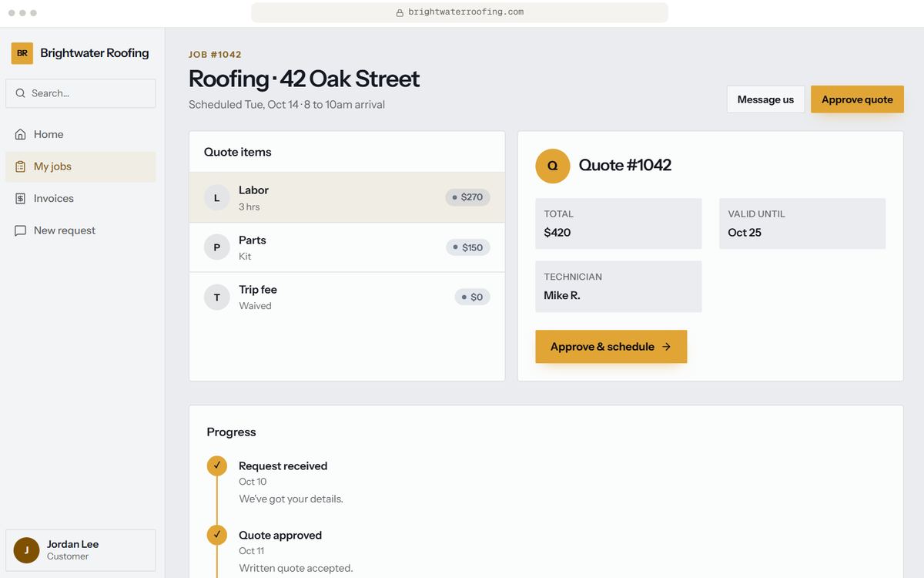Click 'Written quote accepted.' text
This screenshot has width=924, height=578.
pyautogui.click(x=296, y=568)
